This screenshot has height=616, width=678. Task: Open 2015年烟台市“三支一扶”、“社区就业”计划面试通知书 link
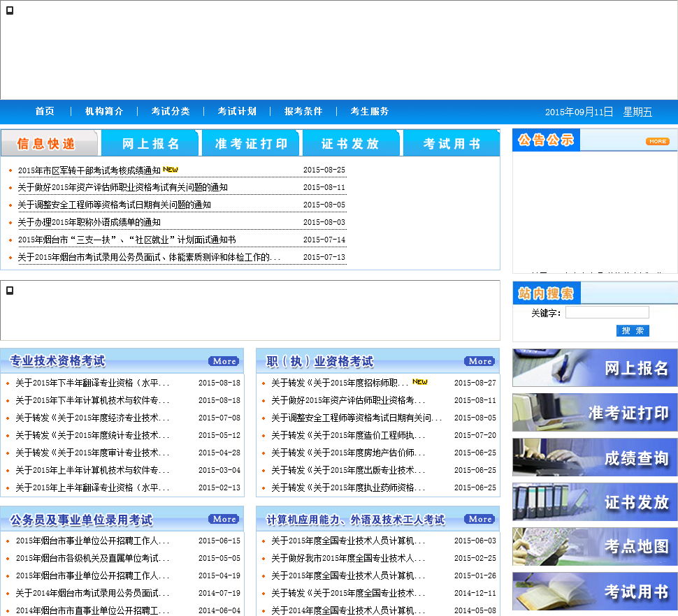127,240
